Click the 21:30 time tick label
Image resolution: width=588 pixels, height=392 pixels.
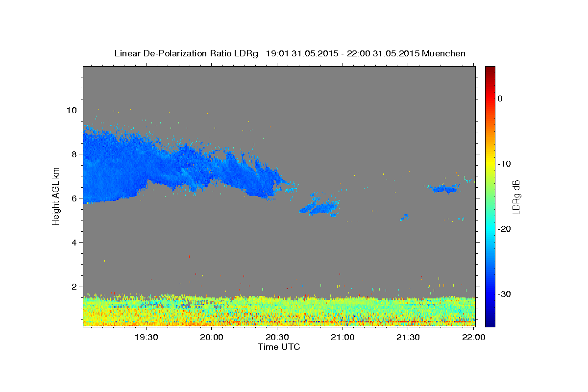408,337
